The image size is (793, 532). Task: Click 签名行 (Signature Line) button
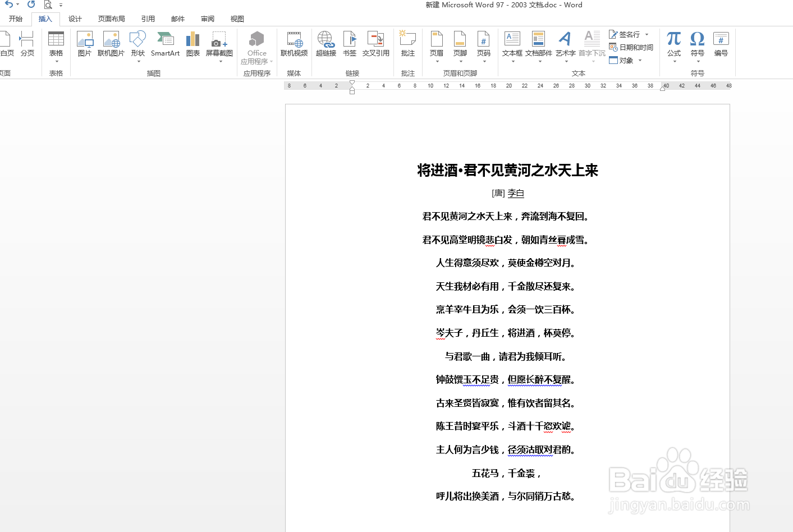[625, 34]
